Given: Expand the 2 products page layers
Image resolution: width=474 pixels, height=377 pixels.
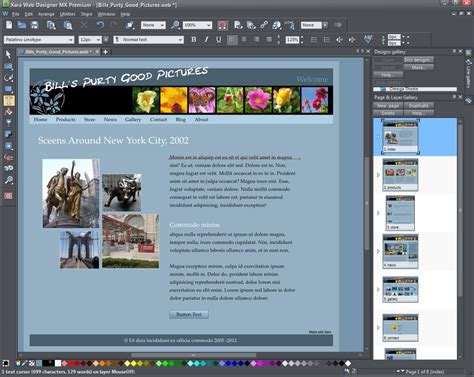Looking at the screenshot, I should [378, 175].
